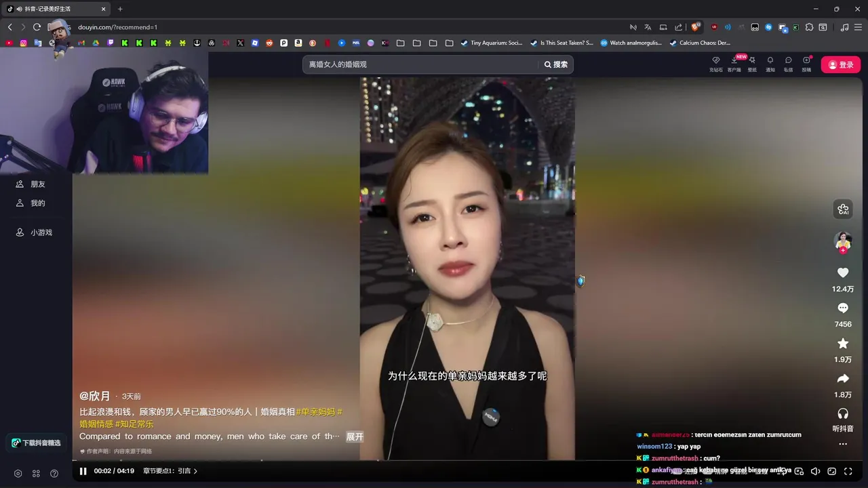Open the Is This Seat Taken bookmark

[561, 43]
